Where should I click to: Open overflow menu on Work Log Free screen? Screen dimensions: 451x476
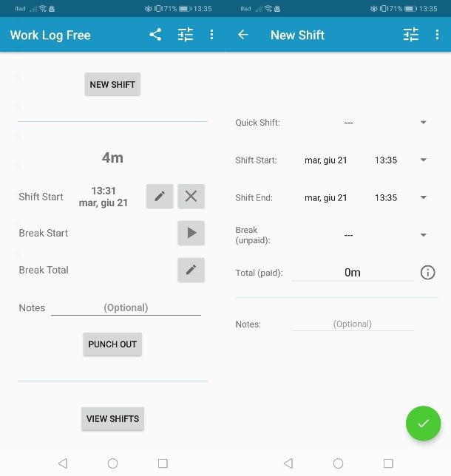211,35
